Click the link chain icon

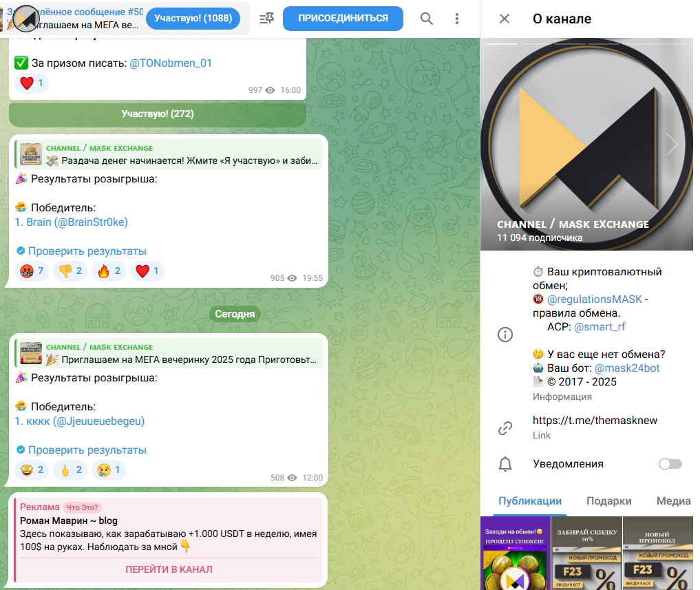[x=505, y=428]
